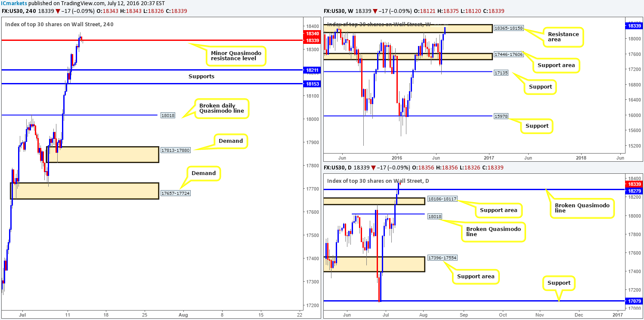Click the 'Resistance area' callout on weekly chart
The width and height of the screenshot is (644, 320).
[563, 37]
